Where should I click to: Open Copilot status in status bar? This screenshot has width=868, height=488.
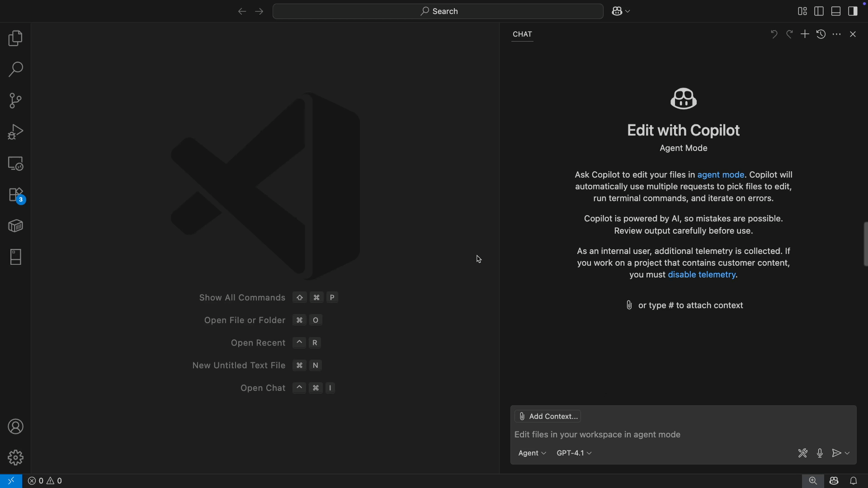(834, 481)
